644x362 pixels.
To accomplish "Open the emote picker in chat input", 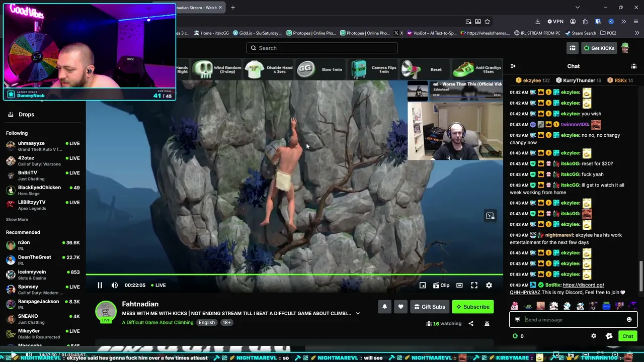I will coord(629,319).
